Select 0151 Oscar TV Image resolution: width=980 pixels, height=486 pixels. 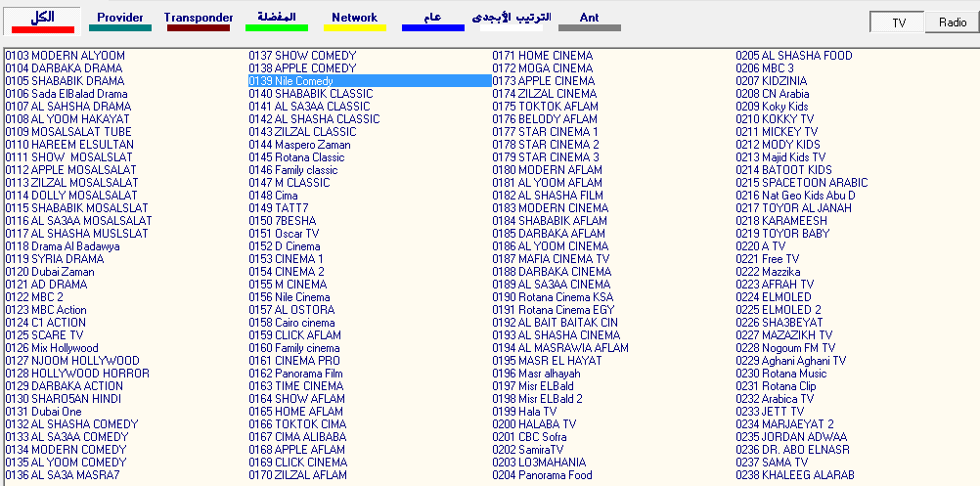tap(285, 234)
